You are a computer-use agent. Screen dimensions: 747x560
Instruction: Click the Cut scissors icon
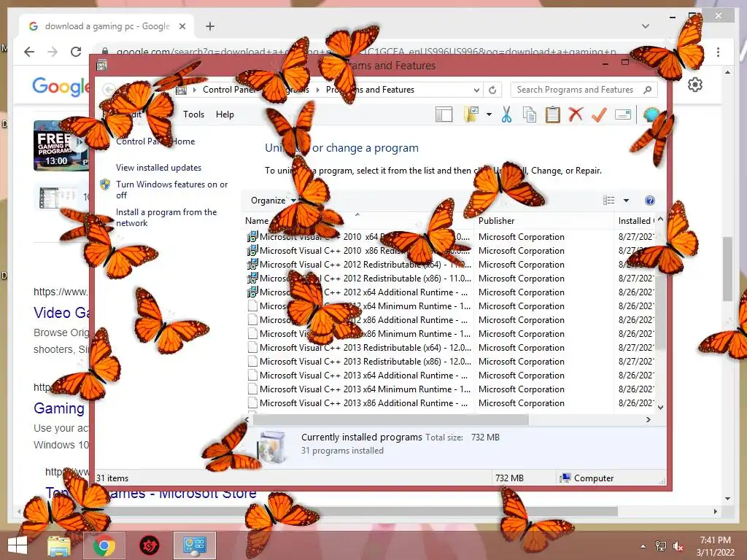click(x=506, y=114)
